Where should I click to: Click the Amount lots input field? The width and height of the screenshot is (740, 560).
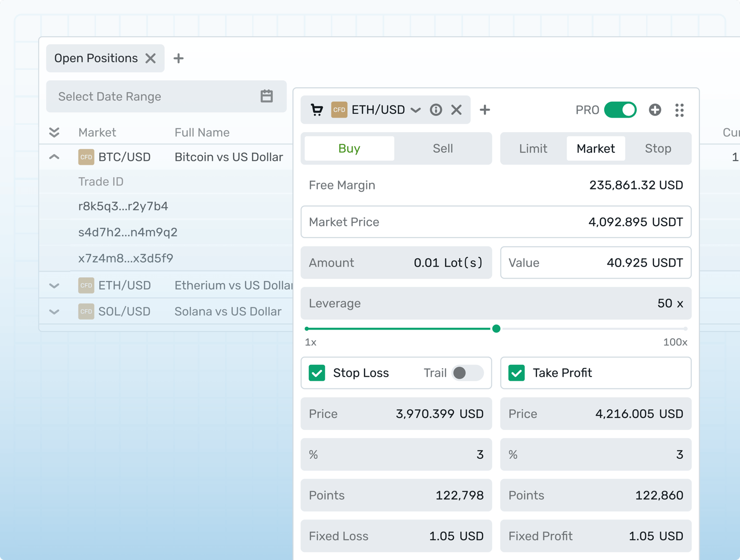(x=396, y=263)
